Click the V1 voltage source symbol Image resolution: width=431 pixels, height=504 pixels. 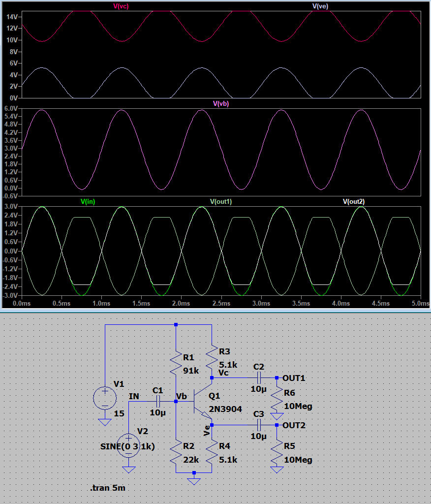click(105, 397)
